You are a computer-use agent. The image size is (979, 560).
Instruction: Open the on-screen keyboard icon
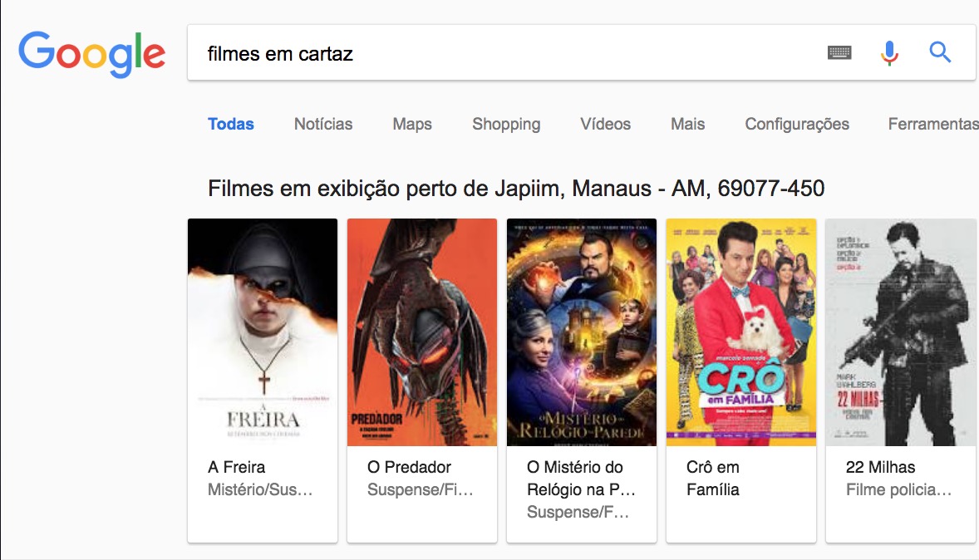[839, 52]
